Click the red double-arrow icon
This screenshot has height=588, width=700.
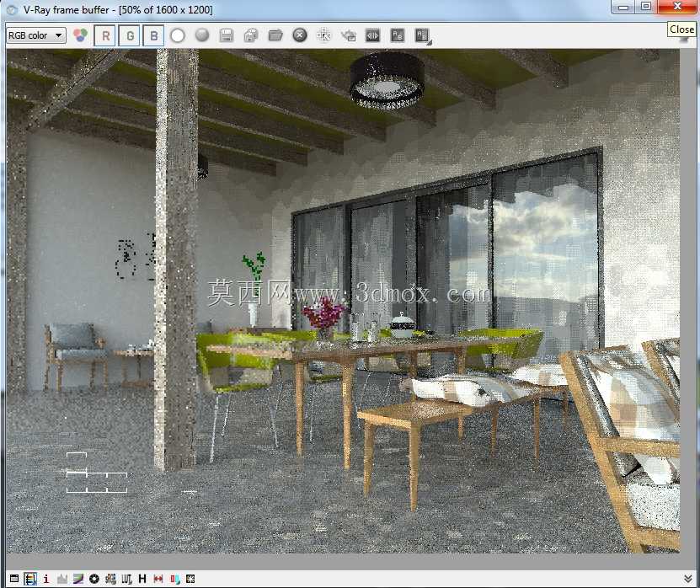[x=158, y=579]
